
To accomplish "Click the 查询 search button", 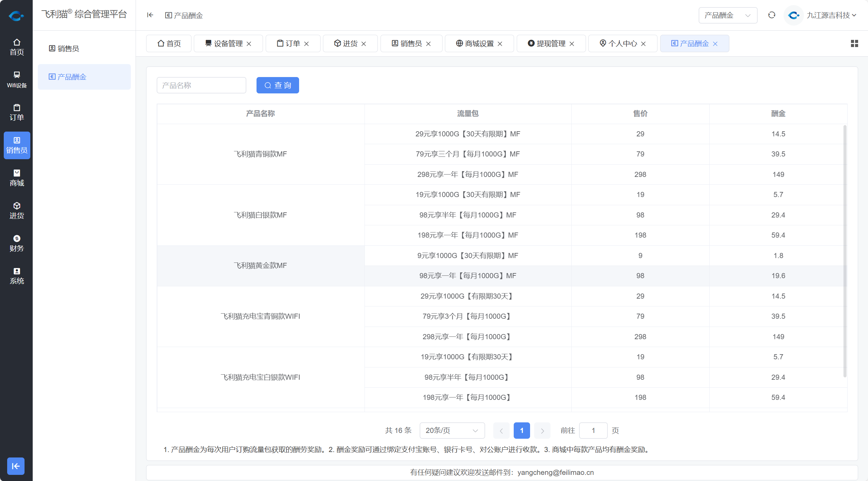I will [278, 85].
